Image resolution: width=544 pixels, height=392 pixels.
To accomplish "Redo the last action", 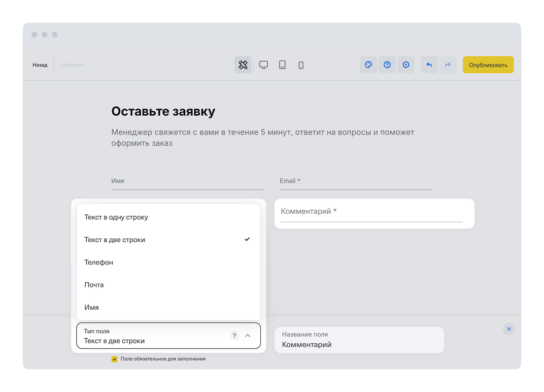I will coord(448,65).
